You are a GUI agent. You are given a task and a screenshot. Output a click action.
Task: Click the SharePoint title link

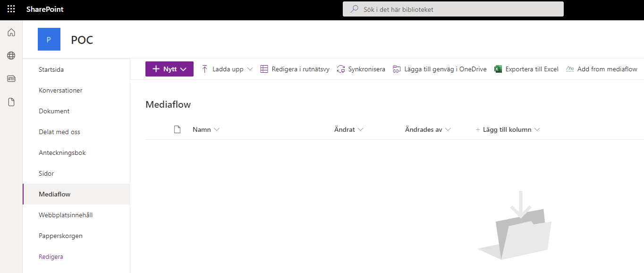(45, 9)
